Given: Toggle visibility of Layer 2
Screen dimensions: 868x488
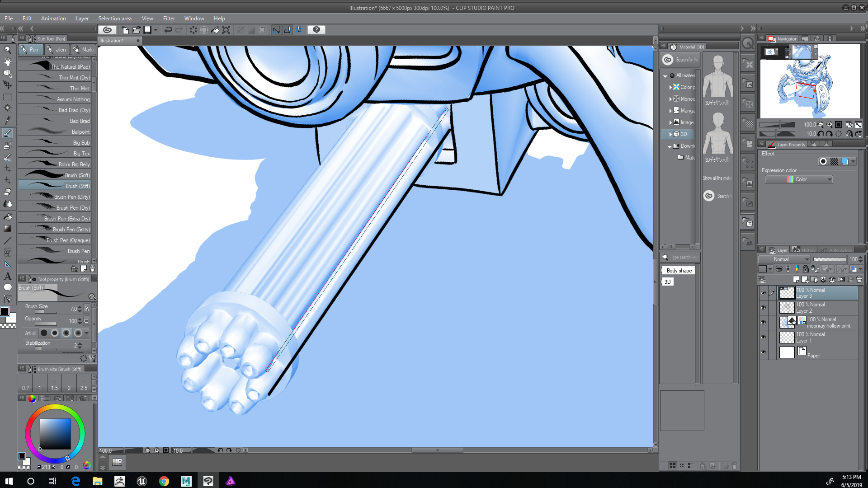Looking at the screenshot, I should pyautogui.click(x=764, y=307).
